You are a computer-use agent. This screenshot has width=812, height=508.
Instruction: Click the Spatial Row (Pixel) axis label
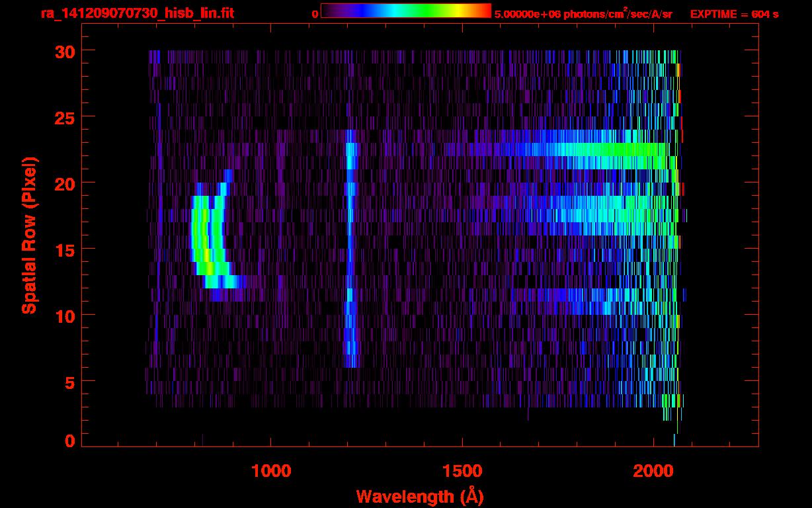pos(30,235)
